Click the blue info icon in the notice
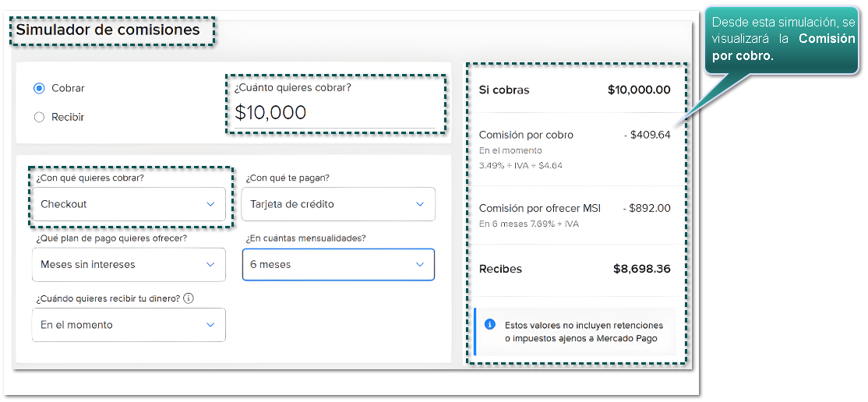 tap(489, 324)
